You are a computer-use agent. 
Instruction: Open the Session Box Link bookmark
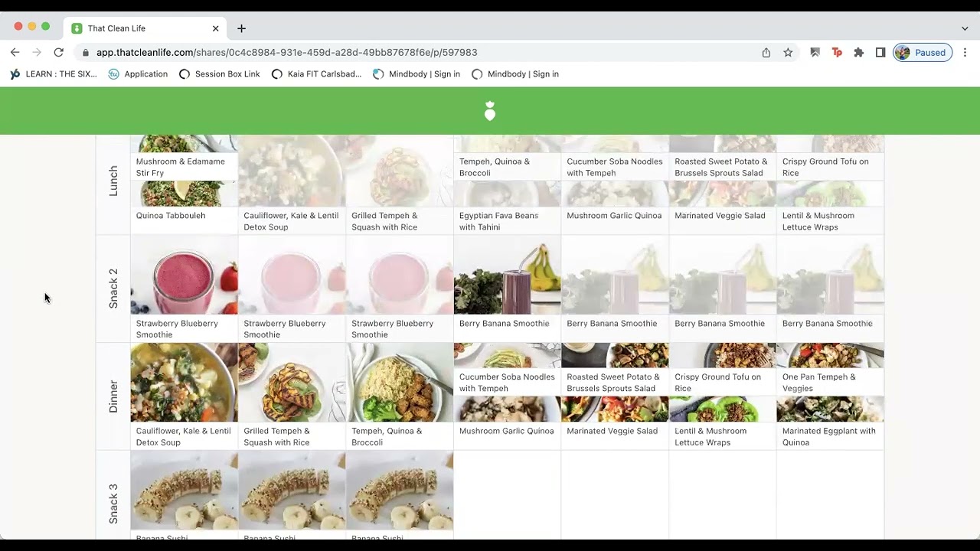pos(219,74)
